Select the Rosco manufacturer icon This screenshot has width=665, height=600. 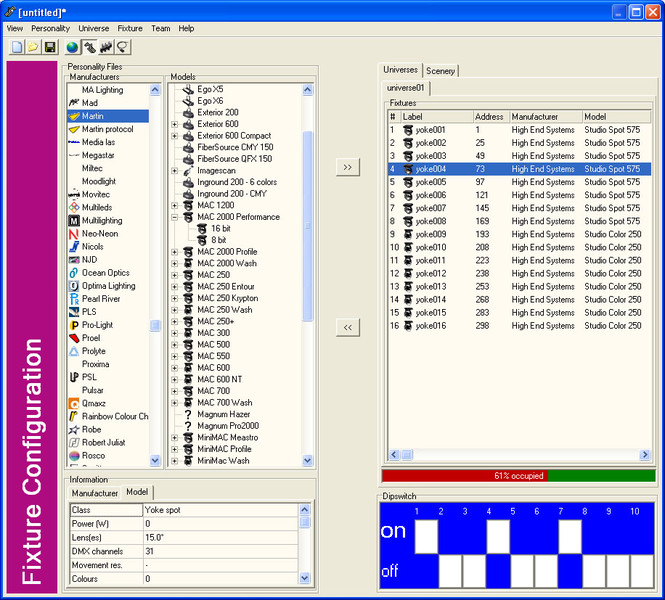[74, 456]
